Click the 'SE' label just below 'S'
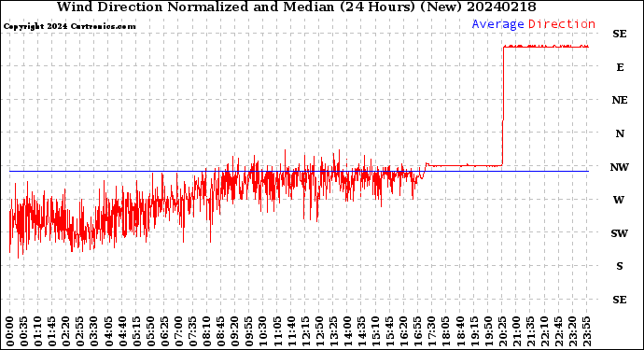The image size is (644, 350). [620, 300]
